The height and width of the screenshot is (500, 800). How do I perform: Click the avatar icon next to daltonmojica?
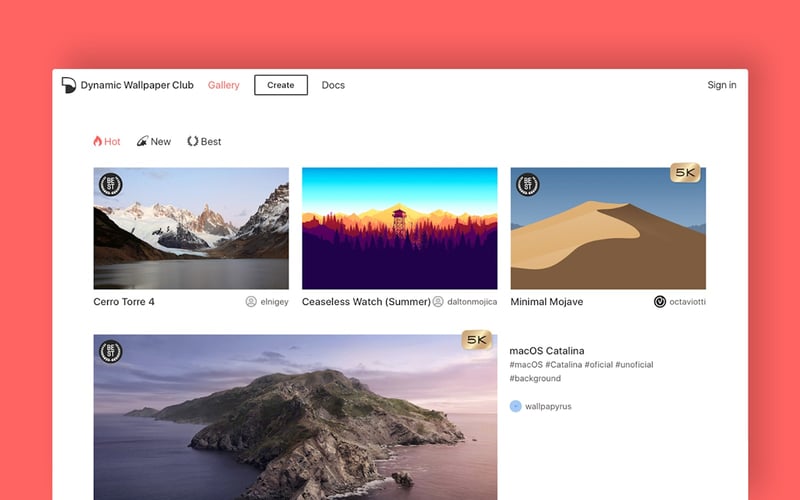point(438,302)
